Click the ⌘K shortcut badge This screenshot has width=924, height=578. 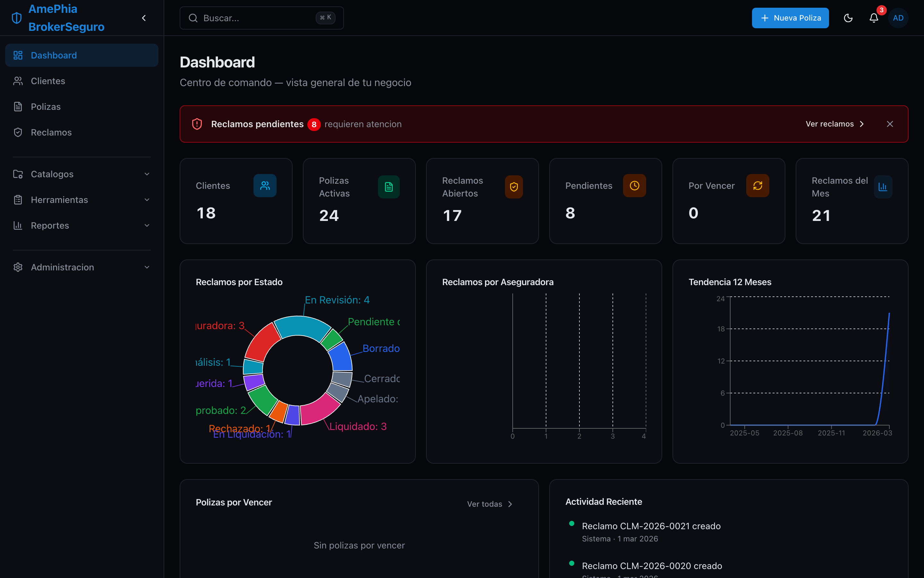[325, 18]
